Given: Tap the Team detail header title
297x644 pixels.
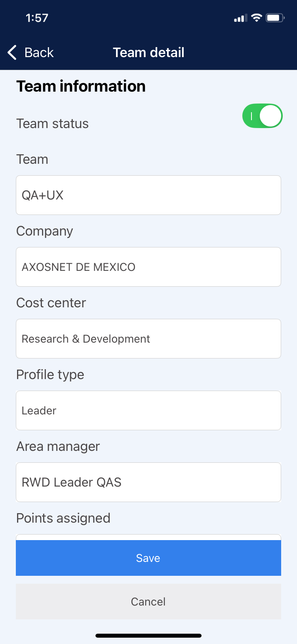Looking at the screenshot, I should 148,52.
